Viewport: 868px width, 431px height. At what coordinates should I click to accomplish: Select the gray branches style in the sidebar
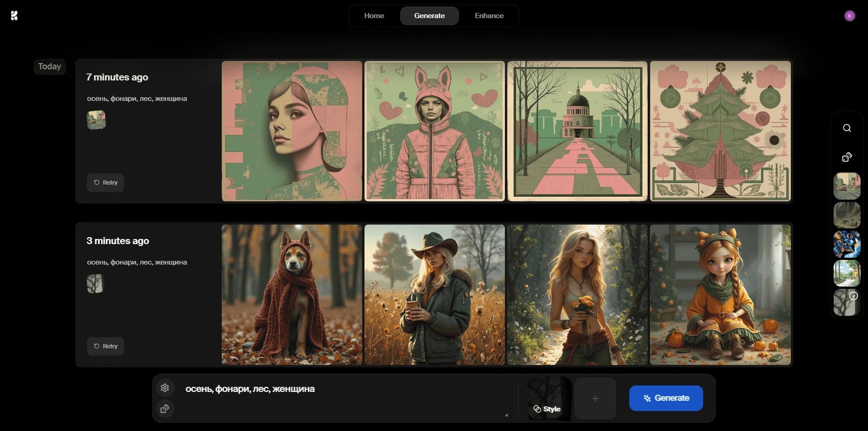coord(846,303)
